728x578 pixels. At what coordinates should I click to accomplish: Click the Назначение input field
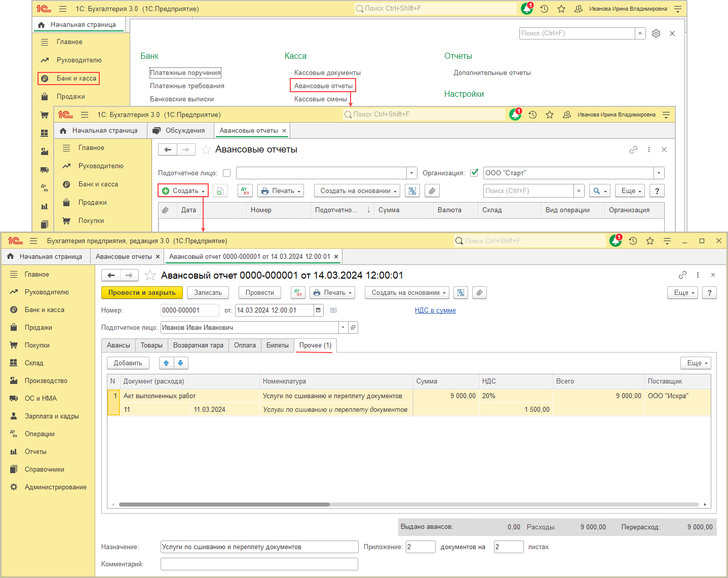259,547
